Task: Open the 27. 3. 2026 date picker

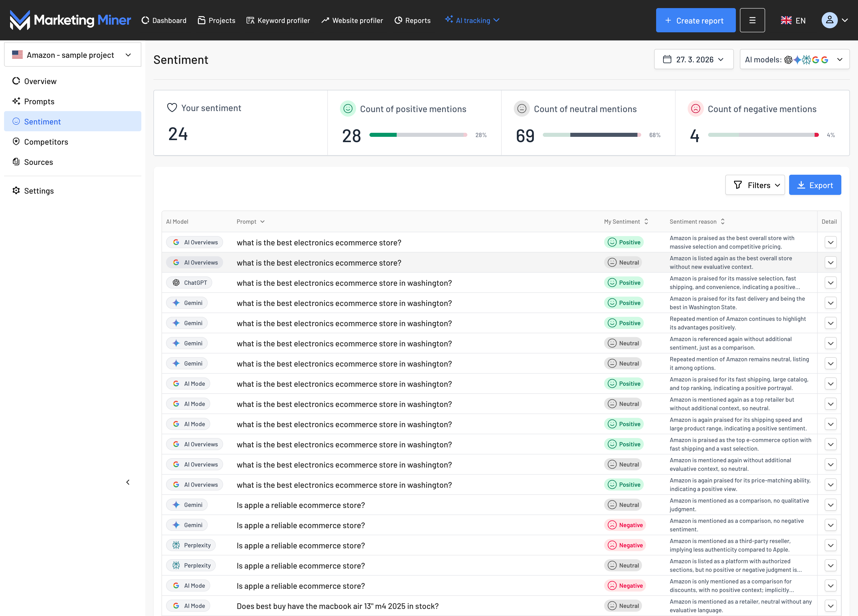Action: point(693,59)
